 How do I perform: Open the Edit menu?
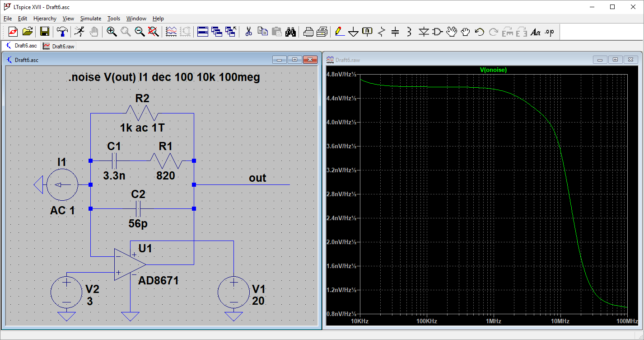[x=23, y=19]
